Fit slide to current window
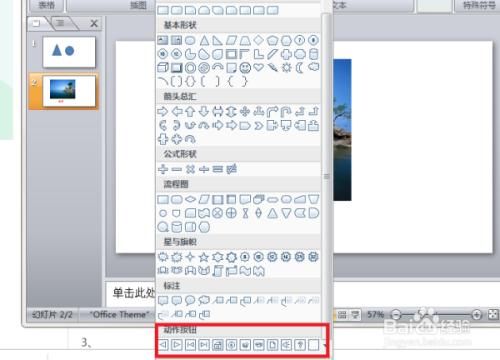The image size is (500, 360). click(x=493, y=314)
